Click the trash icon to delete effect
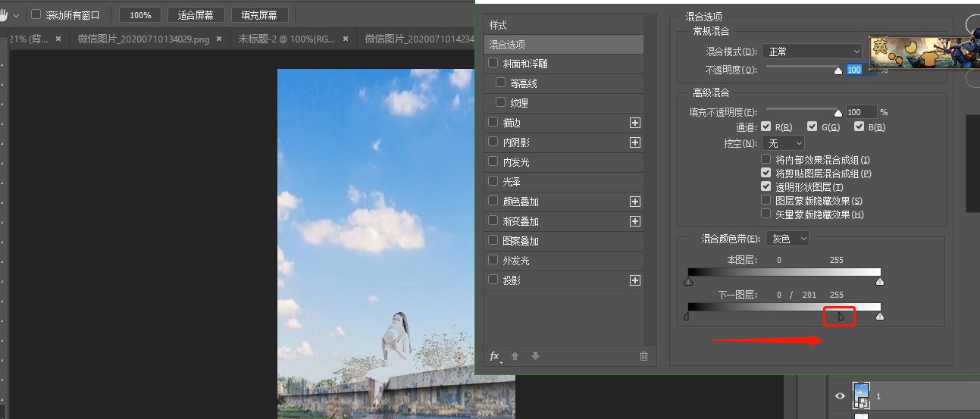This screenshot has width=980, height=419. [643, 356]
